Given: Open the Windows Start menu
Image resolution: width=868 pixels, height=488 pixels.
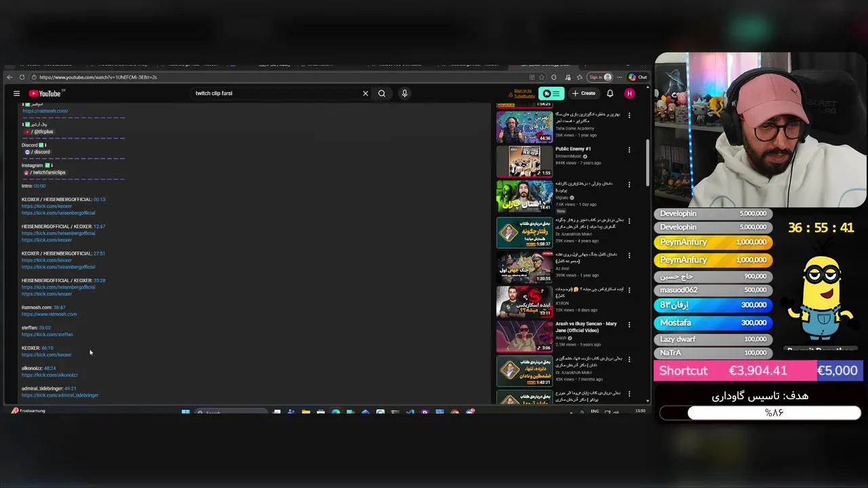Looking at the screenshot, I should point(185,411).
